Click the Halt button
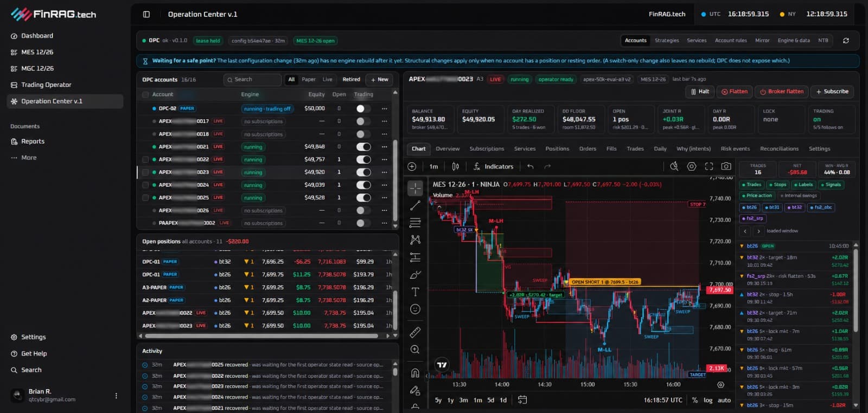The width and height of the screenshot is (868, 413). point(699,92)
